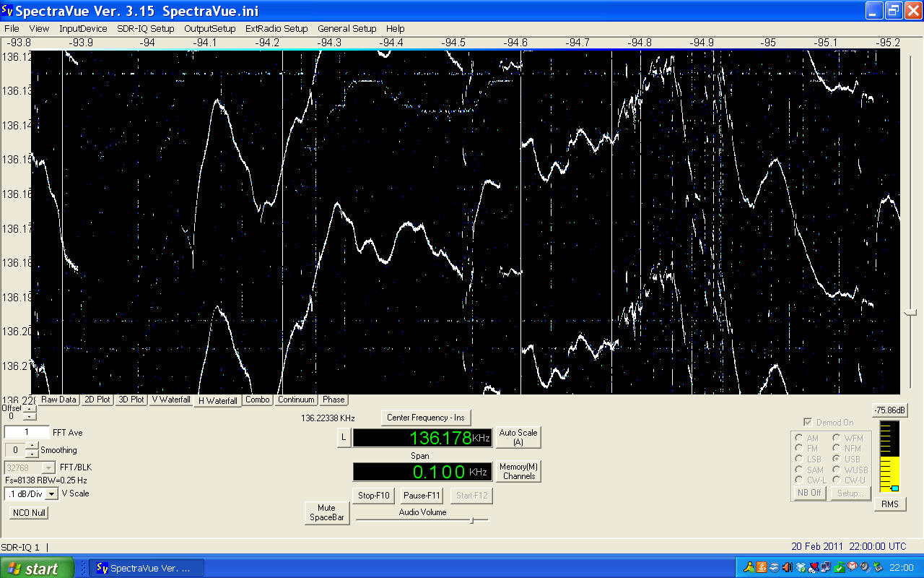Click the FFT Ave input field
The width and height of the screenshot is (924, 578).
[26, 432]
